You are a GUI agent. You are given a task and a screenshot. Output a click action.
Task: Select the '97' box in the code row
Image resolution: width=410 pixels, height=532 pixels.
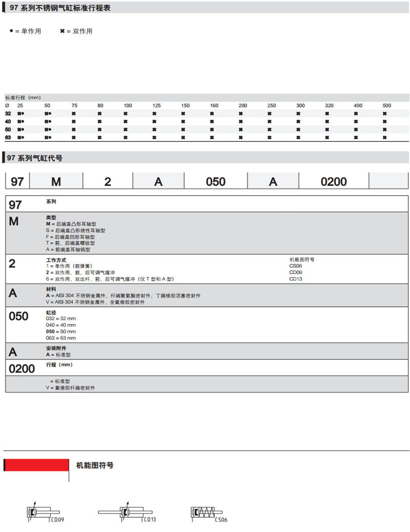(x=17, y=182)
